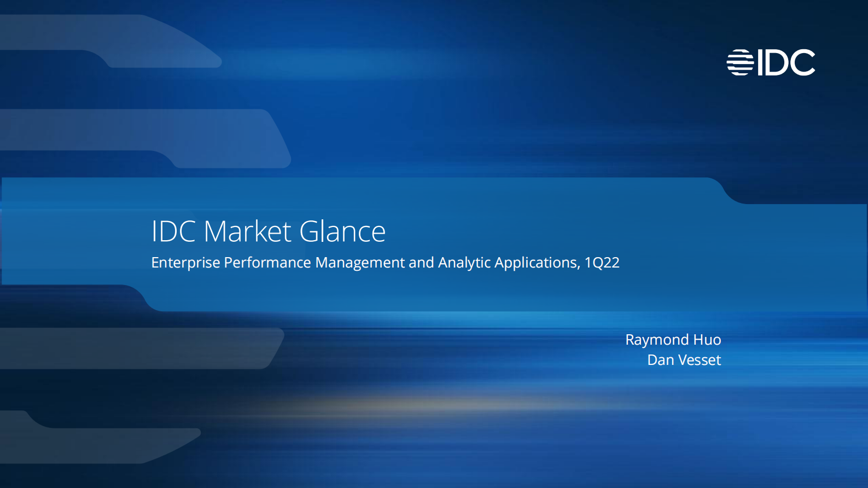Click the letter 'C' in the IDC logo

802,63
